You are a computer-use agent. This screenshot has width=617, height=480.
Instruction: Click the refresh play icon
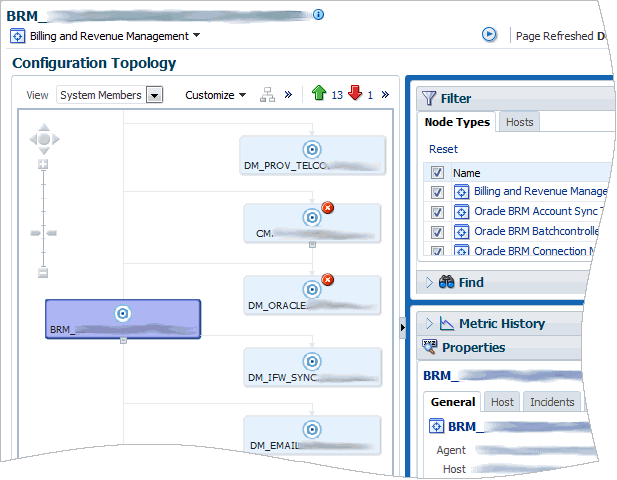point(489,35)
